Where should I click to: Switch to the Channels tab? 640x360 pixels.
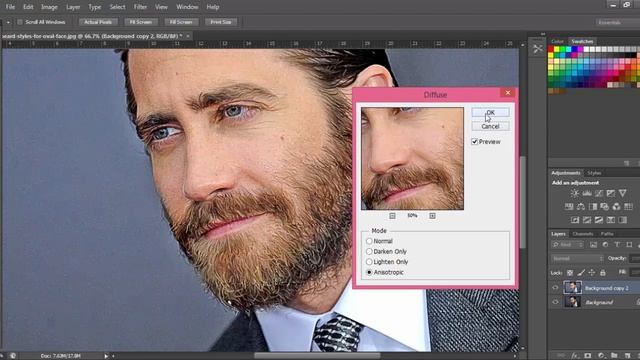click(x=583, y=234)
